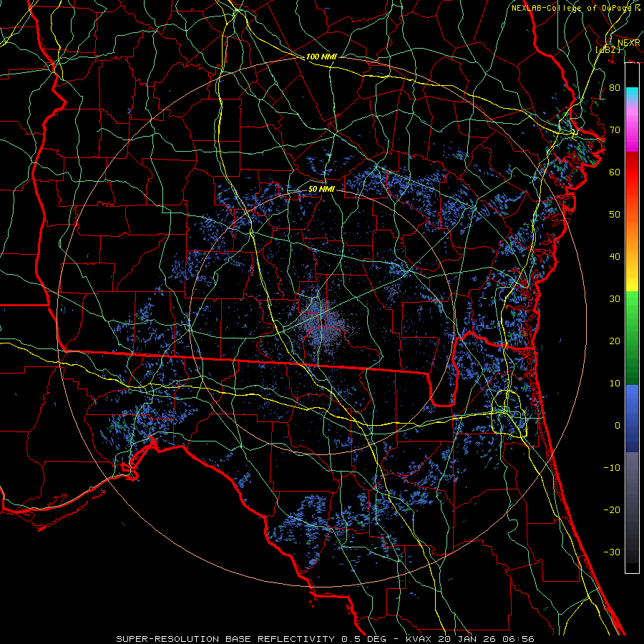The image size is (644, 644).
Task: Click the 50 dBZ scale label
Action: [x=615, y=215]
